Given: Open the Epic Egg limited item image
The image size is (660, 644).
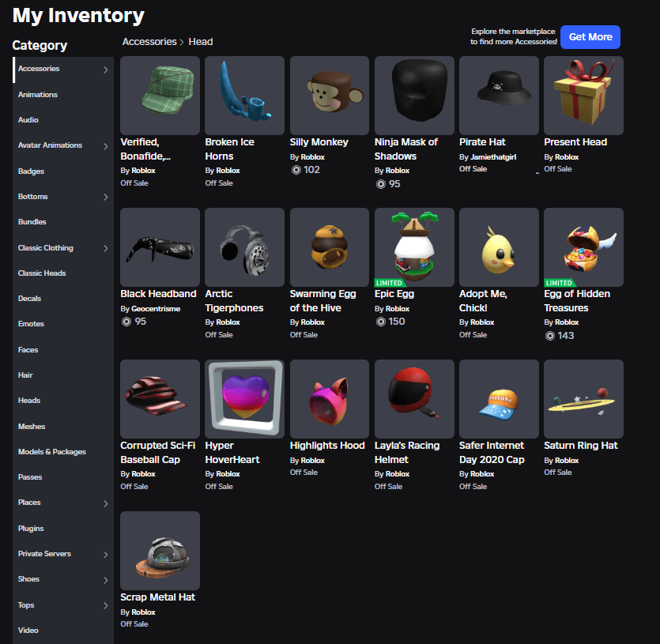Looking at the screenshot, I should click(414, 247).
